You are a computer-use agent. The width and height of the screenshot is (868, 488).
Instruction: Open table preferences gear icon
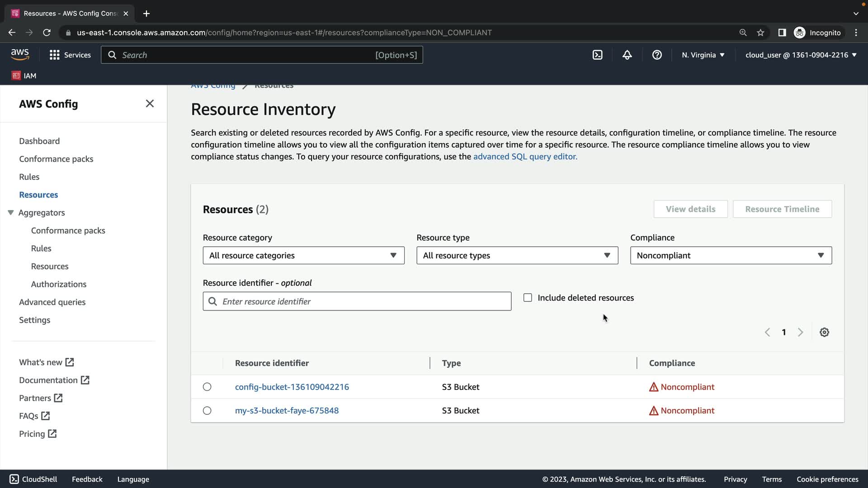click(x=824, y=333)
